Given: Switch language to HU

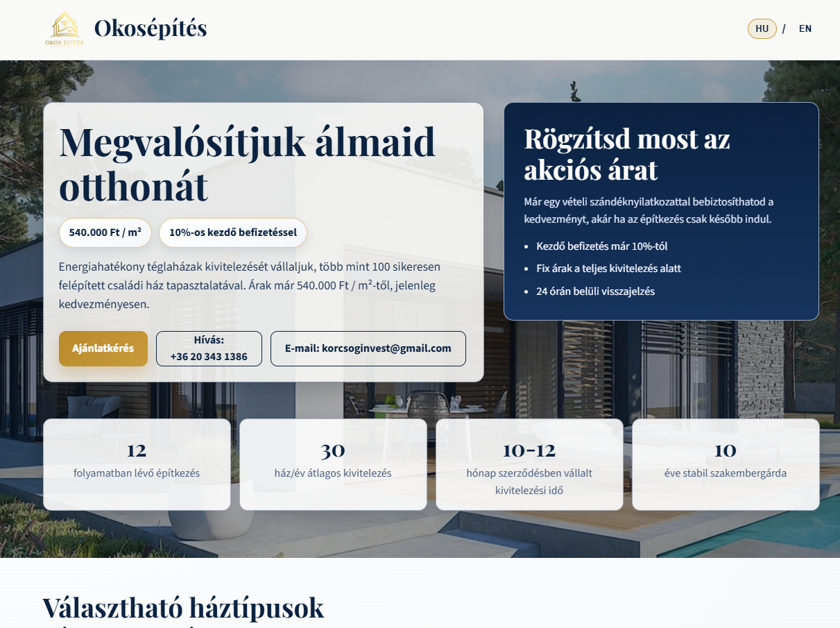Looking at the screenshot, I should pyautogui.click(x=762, y=28).
